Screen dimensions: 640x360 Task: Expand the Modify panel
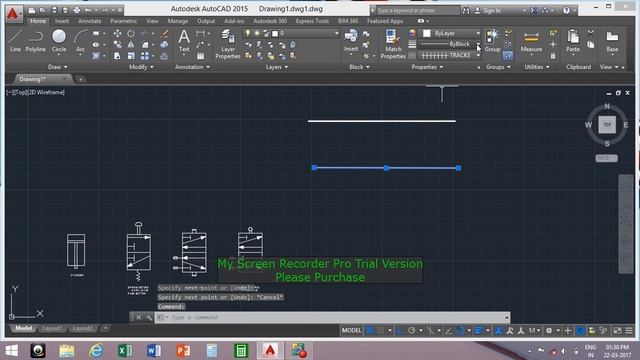(x=141, y=67)
